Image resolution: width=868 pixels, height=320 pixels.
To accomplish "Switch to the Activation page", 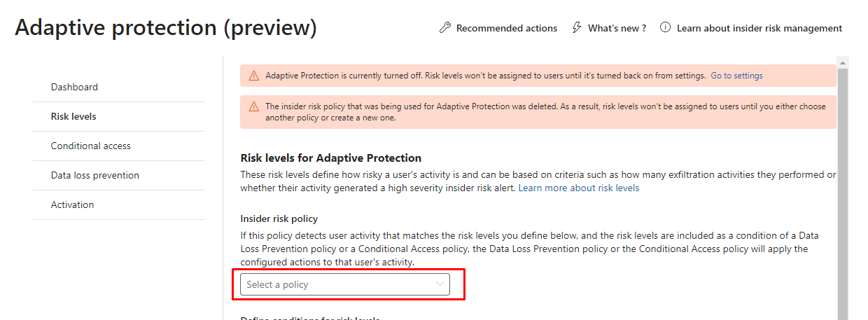I will (72, 205).
